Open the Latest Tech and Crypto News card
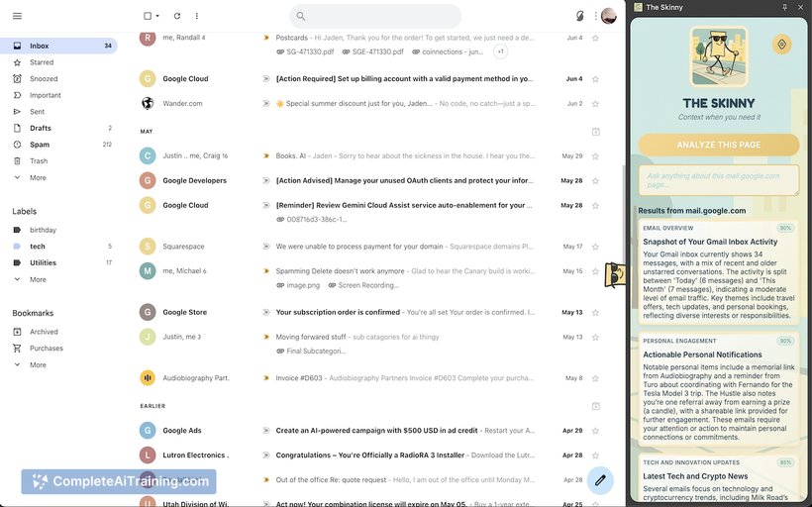The width and height of the screenshot is (812, 507). [x=719, y=479]
